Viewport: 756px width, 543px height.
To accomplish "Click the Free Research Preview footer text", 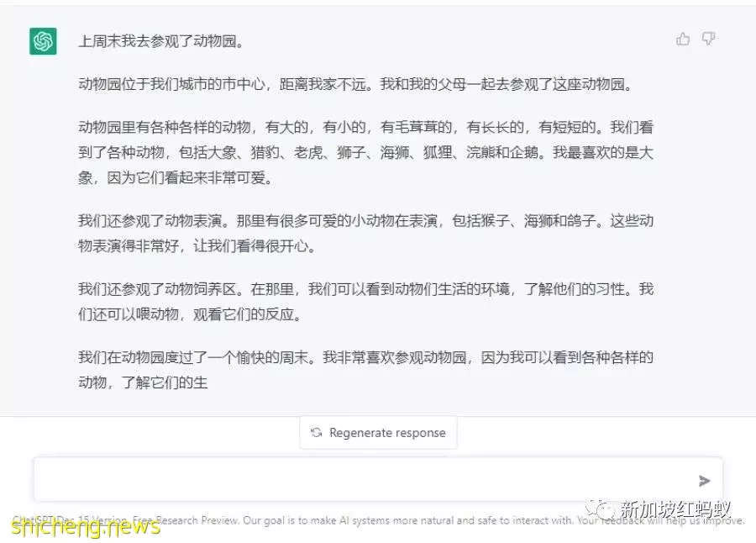I will coord(185,520).
